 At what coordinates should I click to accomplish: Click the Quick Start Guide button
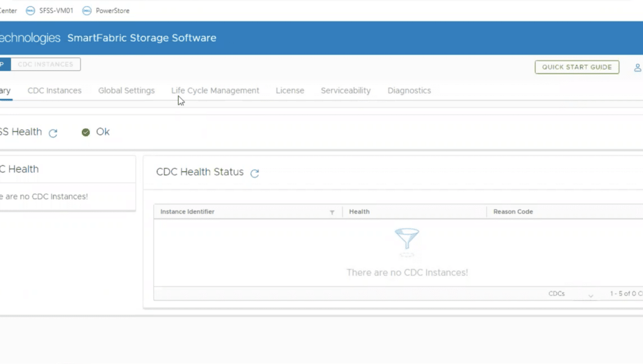point(577,67)
